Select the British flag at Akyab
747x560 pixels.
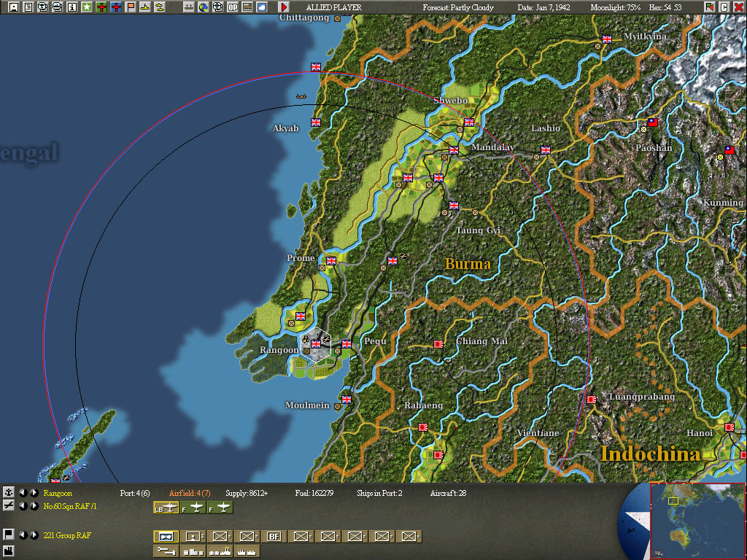click(316, 122)
